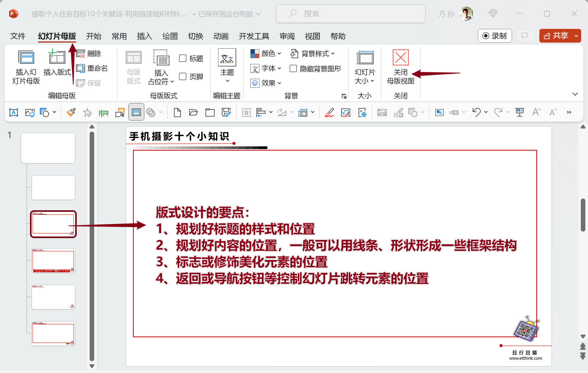The height and width of the screenshot is (373, 588).
Task: Click the insert equation icon on quick toolbar
Action: click(346, 112)
